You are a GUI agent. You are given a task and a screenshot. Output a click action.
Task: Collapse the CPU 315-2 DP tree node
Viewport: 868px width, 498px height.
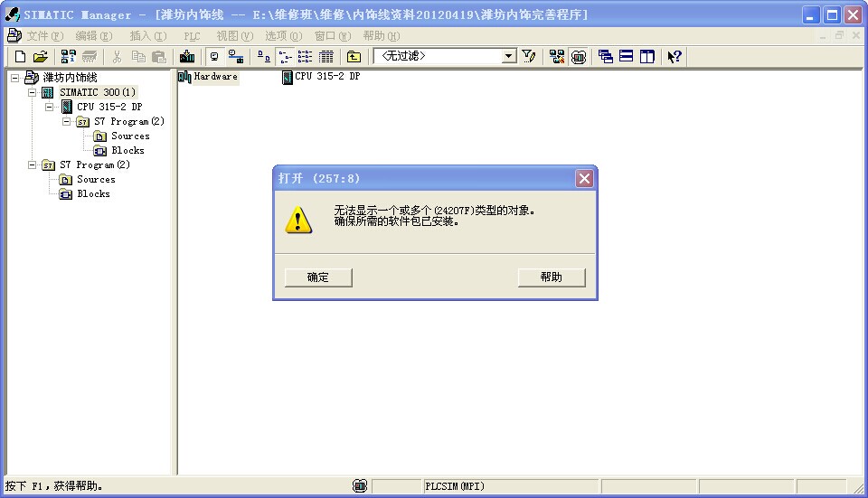pyautogui.click(x=49, y=107)
